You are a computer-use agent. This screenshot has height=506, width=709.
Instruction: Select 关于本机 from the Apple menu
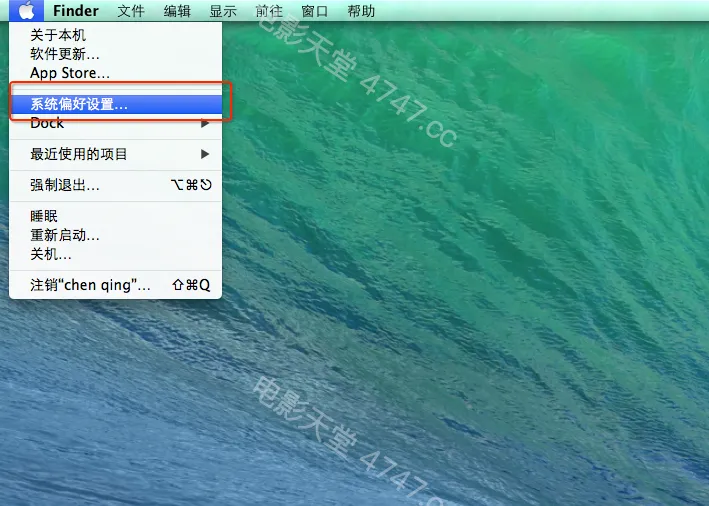[58, 35]
